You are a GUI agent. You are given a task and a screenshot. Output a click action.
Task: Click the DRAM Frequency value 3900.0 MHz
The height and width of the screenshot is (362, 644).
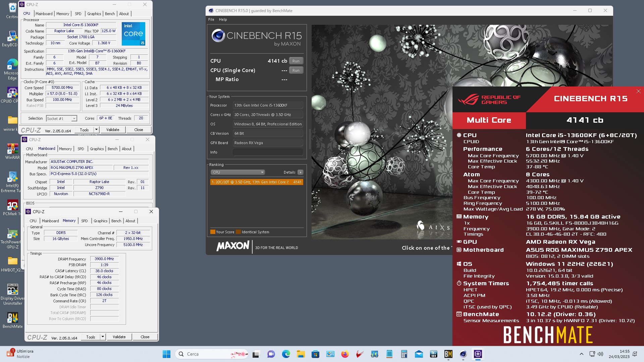coord(104,259)
